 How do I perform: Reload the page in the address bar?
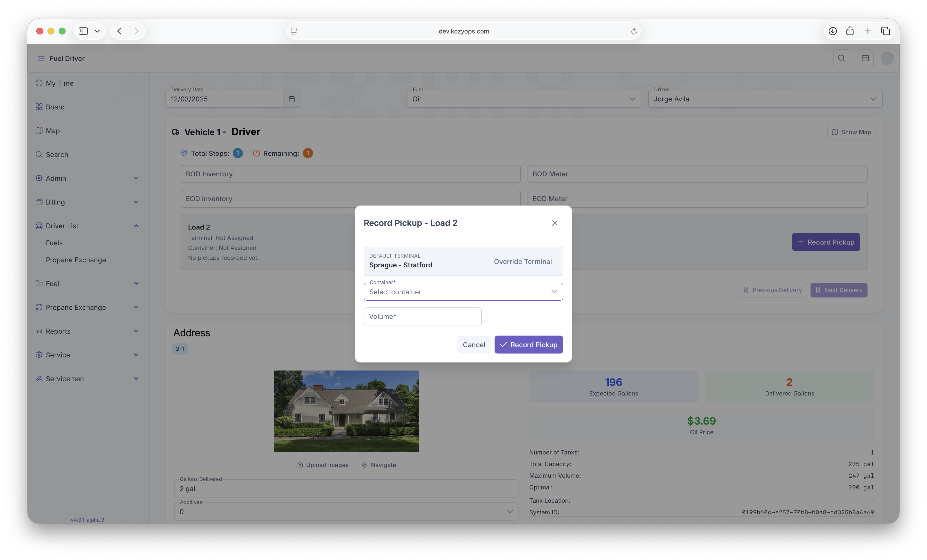click(x=634, y=31)
